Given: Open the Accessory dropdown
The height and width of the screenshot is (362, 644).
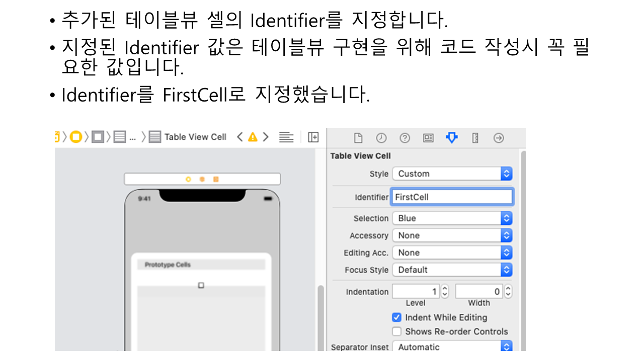Looking at the screenshot, I should 452,235.
